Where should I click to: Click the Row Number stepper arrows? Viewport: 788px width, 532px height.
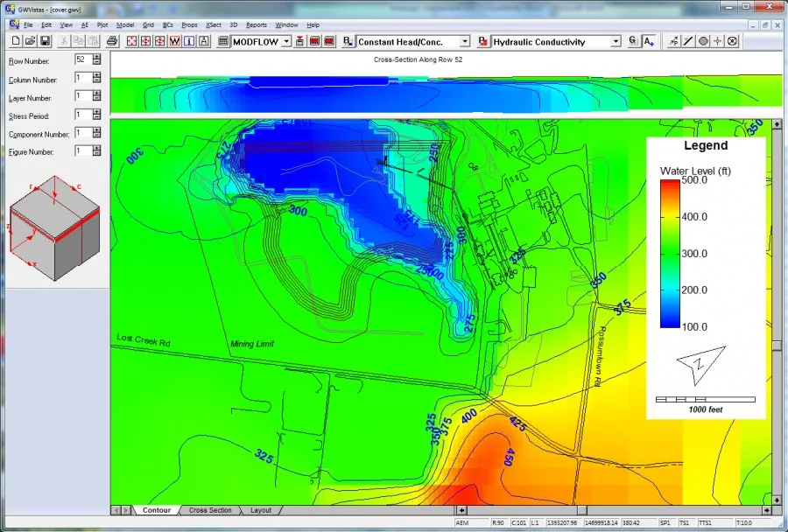[x=96, y=59]
